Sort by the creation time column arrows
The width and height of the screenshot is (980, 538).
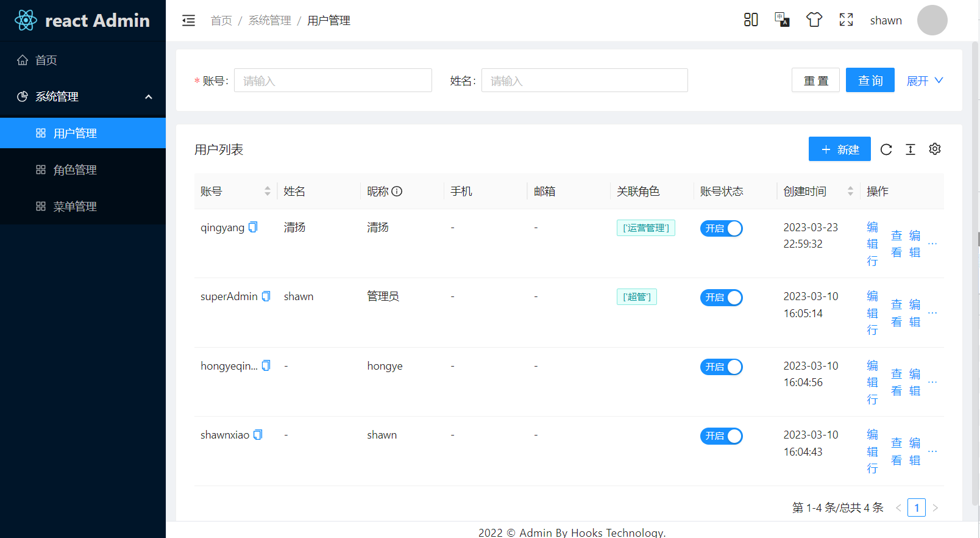[850, 192]
